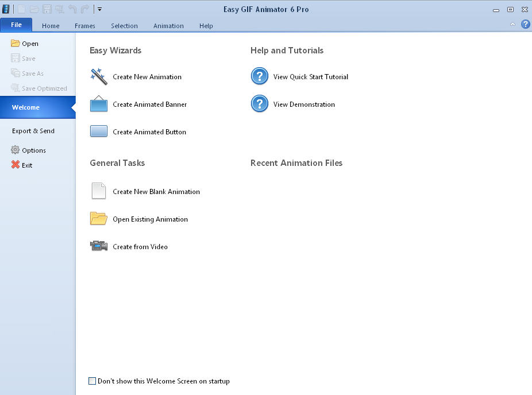Click the Create Animated Banner link
Viewport: 532px width, 395px height.
(150, 104)
